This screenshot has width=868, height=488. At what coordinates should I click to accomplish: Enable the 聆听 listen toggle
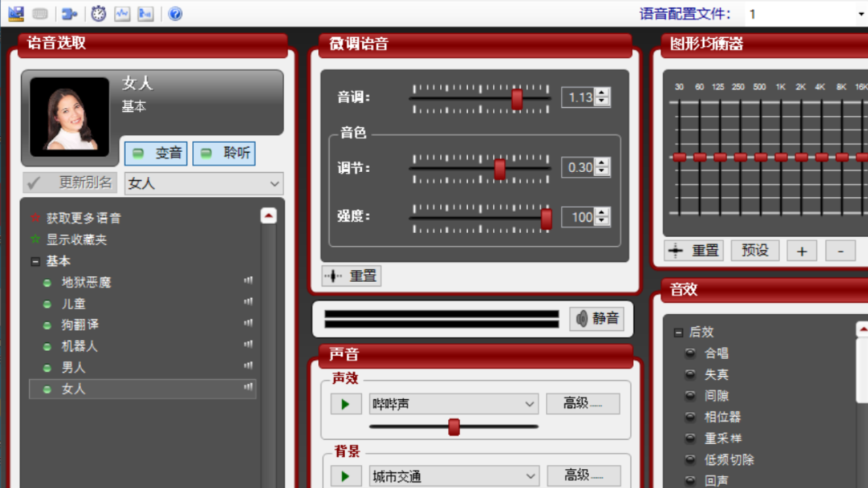[224, 153]
